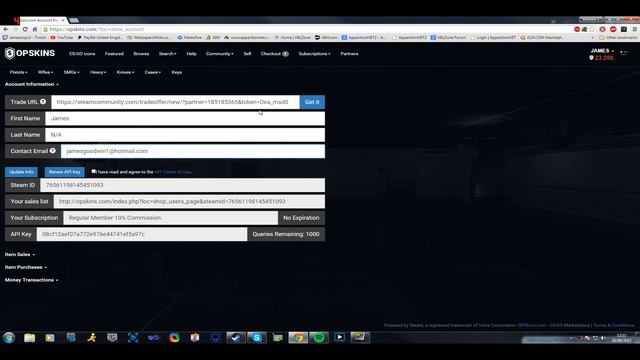Expand the Pistols category dropdown

18,72
